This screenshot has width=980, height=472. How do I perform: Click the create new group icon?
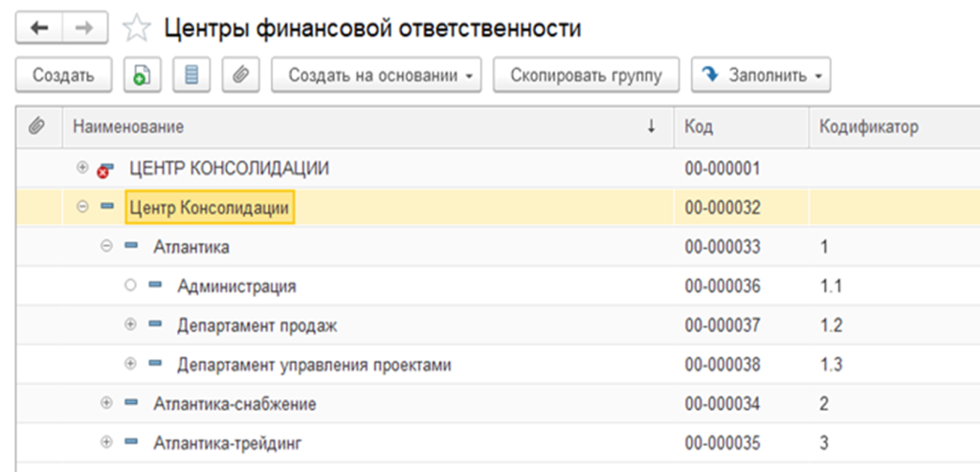pyautogui.click(x=141, y=76)
